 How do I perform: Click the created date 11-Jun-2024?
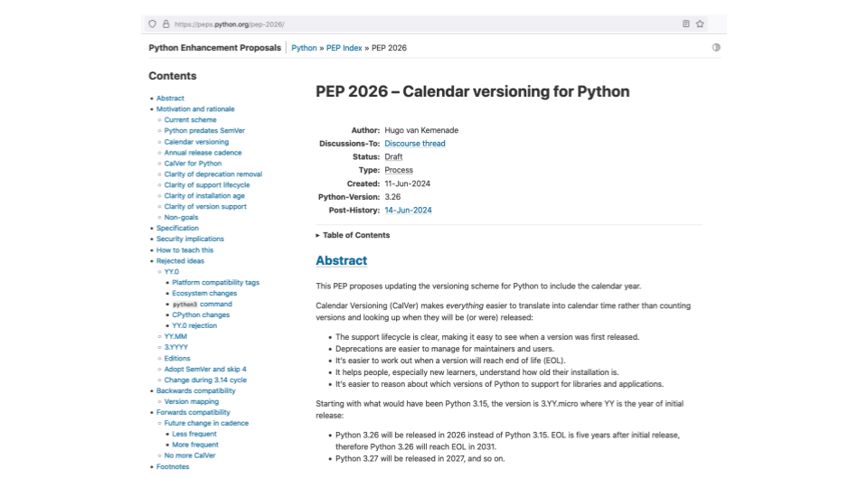coord(408,183)
